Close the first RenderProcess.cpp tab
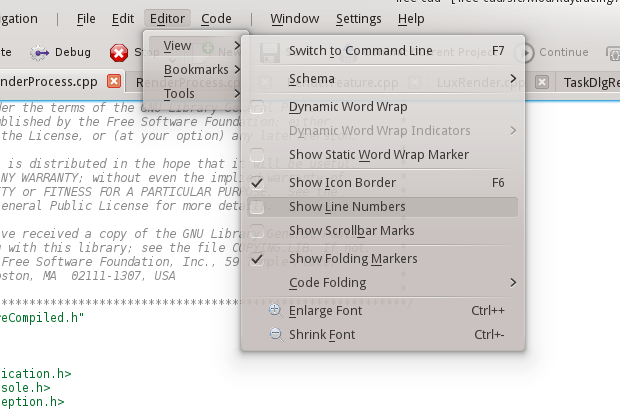 (x=114, y=81)
